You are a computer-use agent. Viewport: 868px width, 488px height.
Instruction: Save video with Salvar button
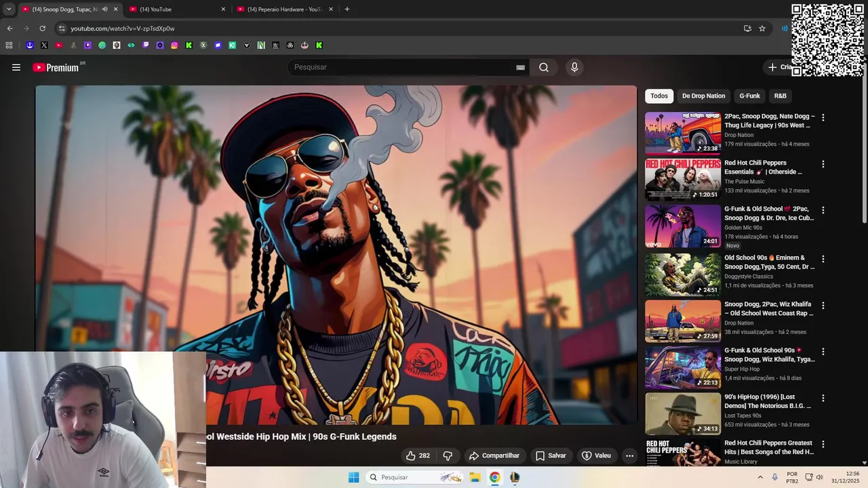click(551, 455)
